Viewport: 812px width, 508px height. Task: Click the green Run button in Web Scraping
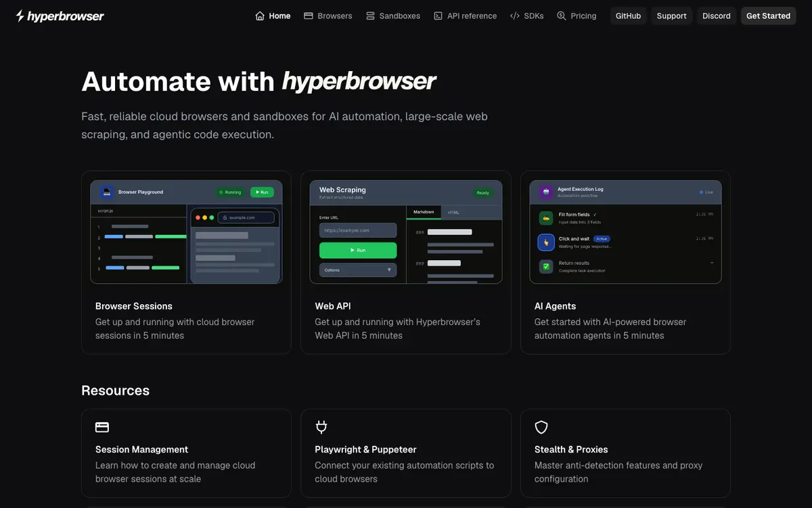point(358,250)
